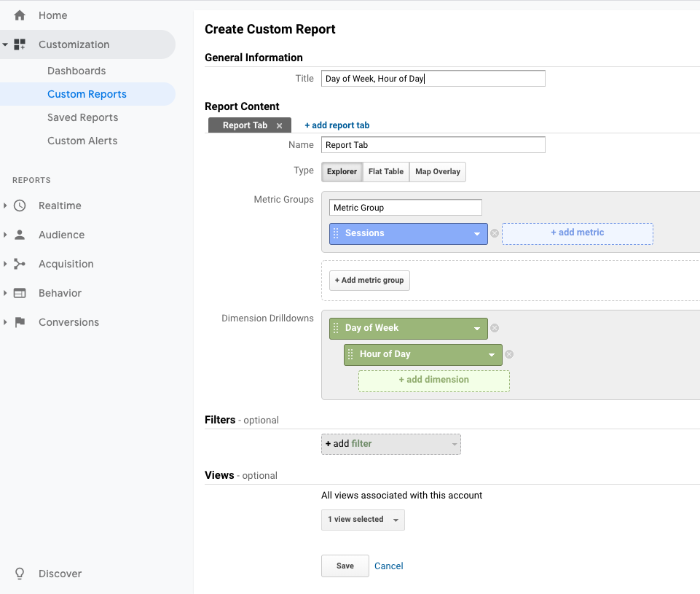Screen dimensions: 700x594
Task: Go to Saved Reports
Action: tap(82, 117)
